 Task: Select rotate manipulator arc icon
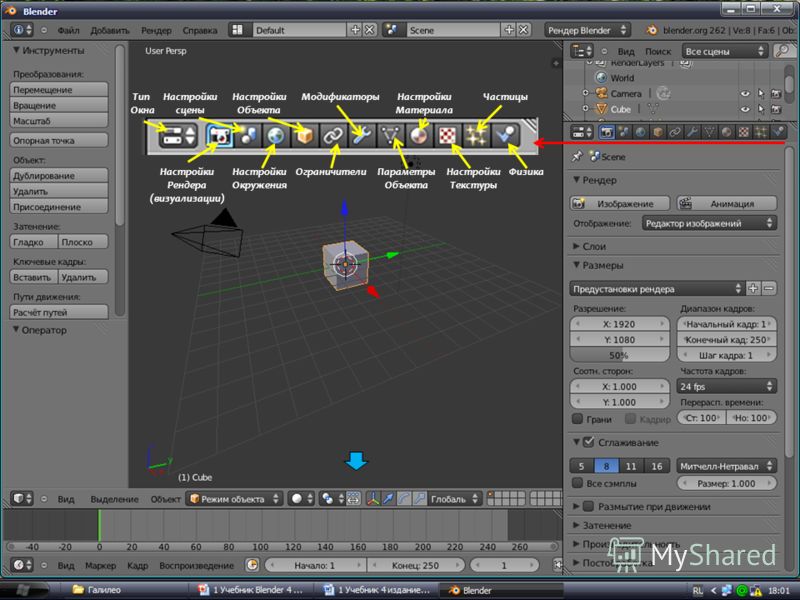tap(404, 498)
